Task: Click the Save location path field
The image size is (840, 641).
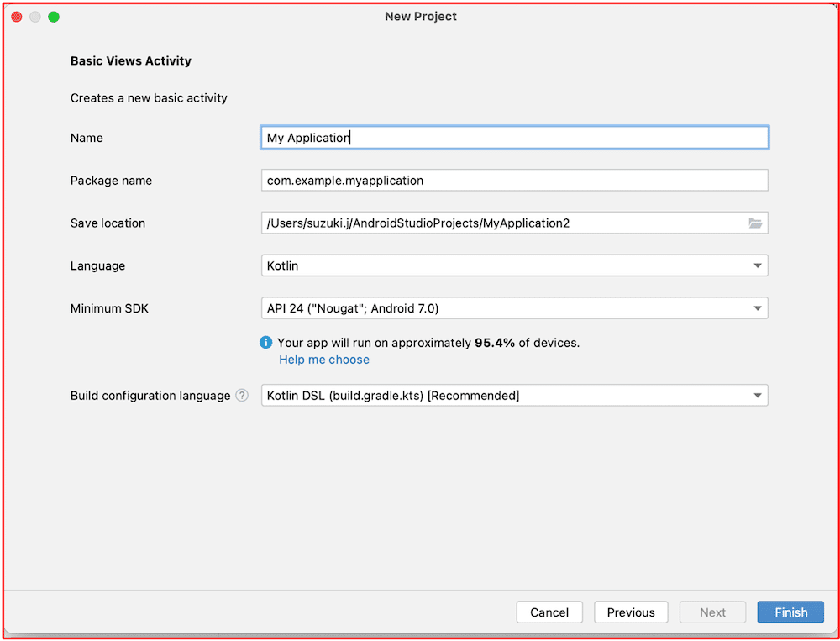Action: (x=502, y=223)
